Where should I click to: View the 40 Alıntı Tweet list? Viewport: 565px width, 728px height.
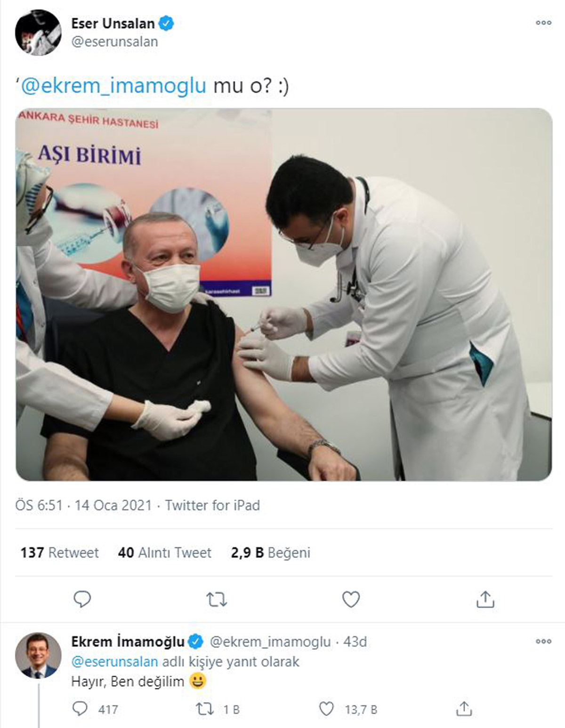165,552
